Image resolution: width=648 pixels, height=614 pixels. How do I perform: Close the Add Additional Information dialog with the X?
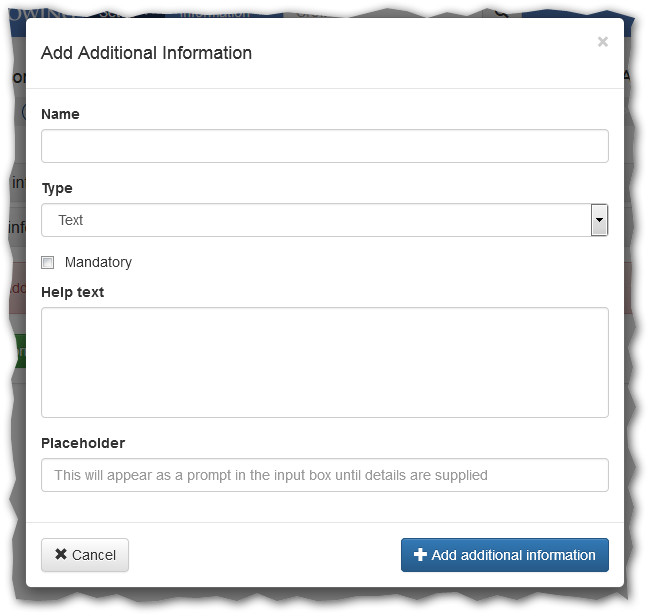[x=602, y=42]
